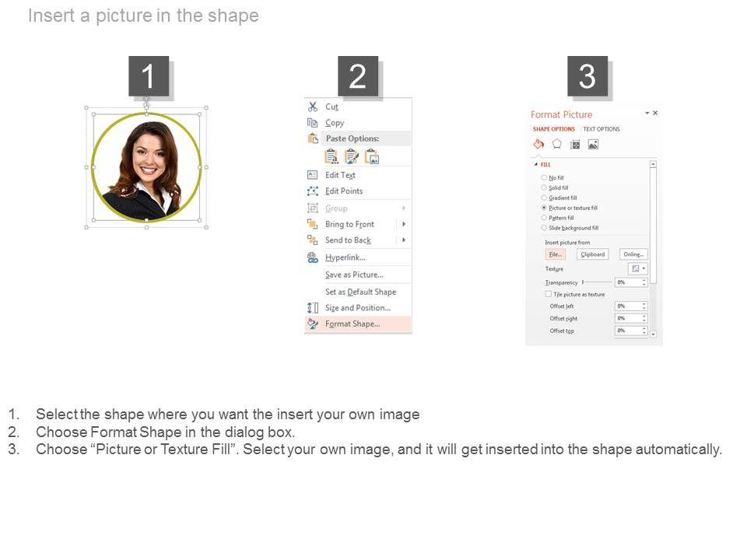The image size is (747, 560).
Task: Click the Cut scissors icon
Action: (x=313, y=107)
